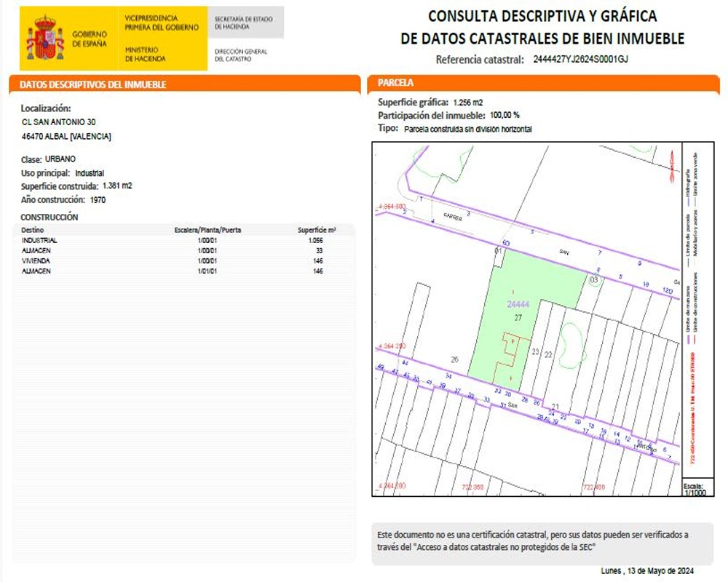Click the 'Escalera/Planta/Puerta' column header
Image resolution: width=728 pixels, height=582 pixels.
207,230
